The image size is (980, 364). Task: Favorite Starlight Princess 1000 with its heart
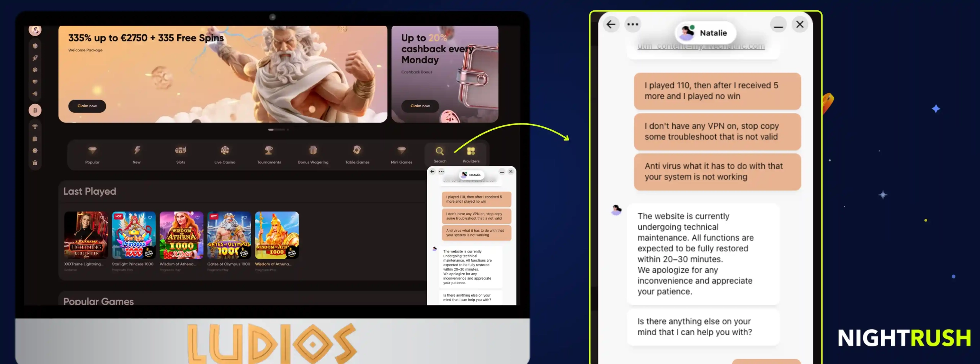150,217
